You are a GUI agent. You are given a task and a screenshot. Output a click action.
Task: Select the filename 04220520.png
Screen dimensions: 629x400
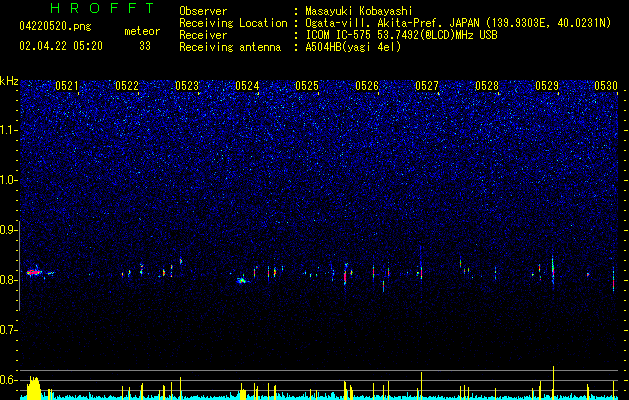point(55,26)
